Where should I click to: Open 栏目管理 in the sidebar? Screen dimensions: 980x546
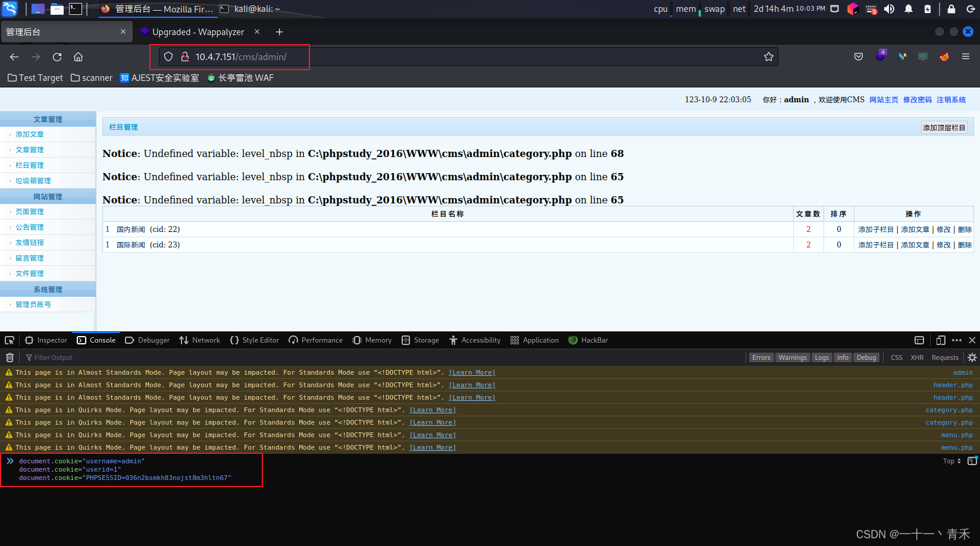click(x=30, y=165)
